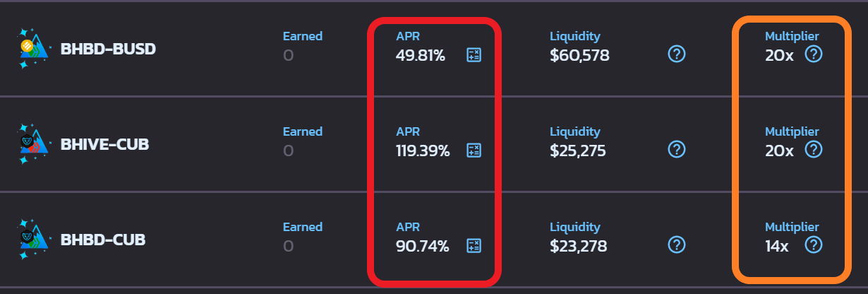Screen dimensions: 868x294
Task: Click liquidity help icon in BHBD-BUSD row
Action: click(677, 54)
